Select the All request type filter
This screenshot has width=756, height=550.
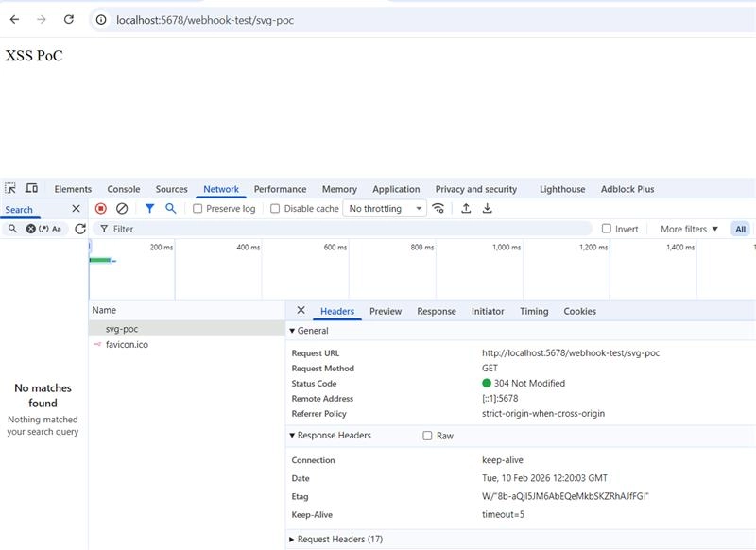click(x=740, y=229)
